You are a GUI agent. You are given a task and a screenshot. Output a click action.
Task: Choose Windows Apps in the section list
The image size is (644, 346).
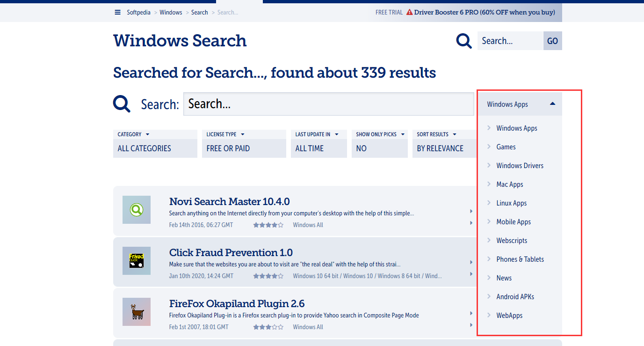pyautogui.click(x=517, y=128)
